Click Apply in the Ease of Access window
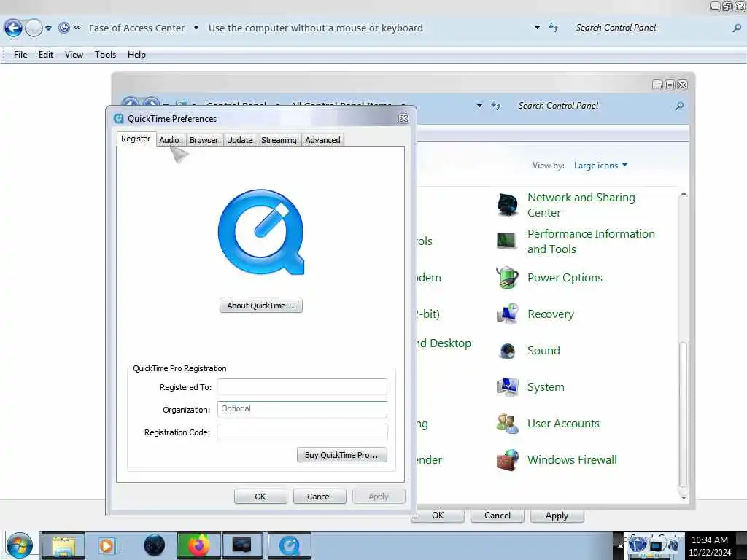 point(557,516)
